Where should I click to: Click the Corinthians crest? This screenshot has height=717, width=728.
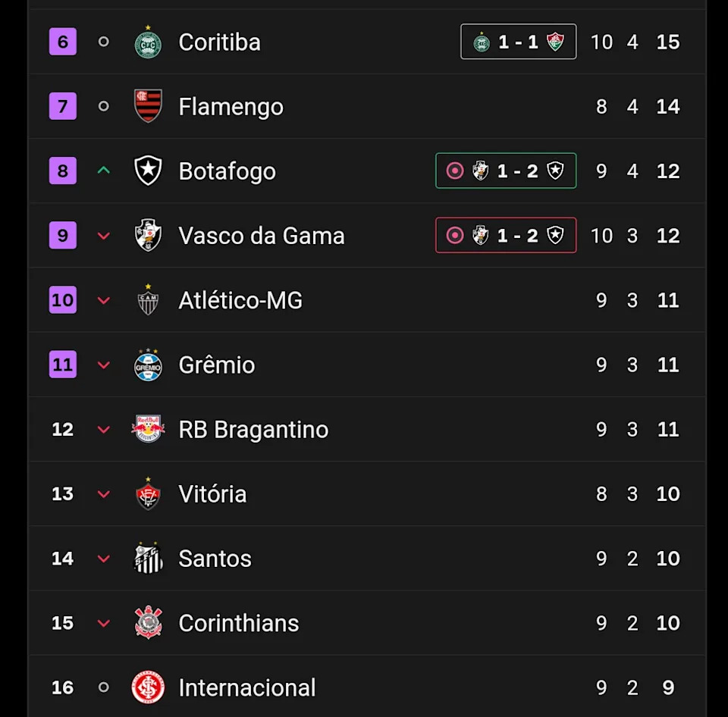point(148,623)
